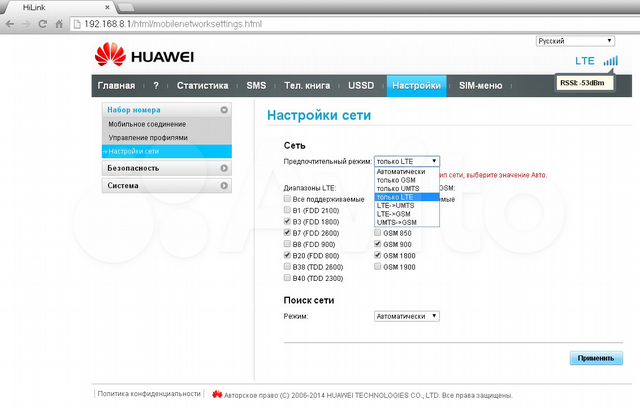Select 'только UMTS' from the mode list

pos(399,189)
